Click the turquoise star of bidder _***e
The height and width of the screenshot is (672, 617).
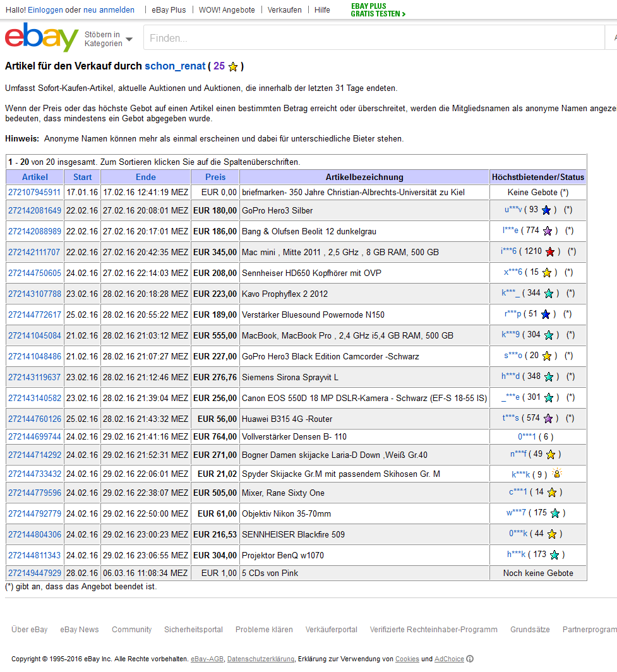pos(549,398)
